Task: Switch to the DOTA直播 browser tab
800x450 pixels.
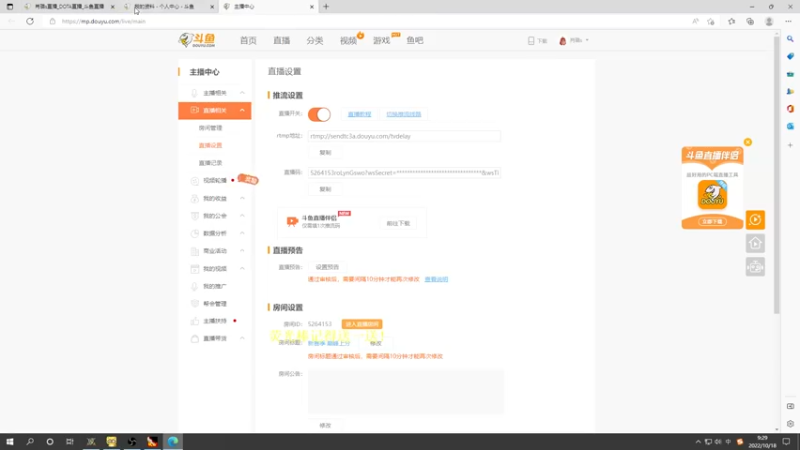Action: pyautogui.click(x=69, y=7)
